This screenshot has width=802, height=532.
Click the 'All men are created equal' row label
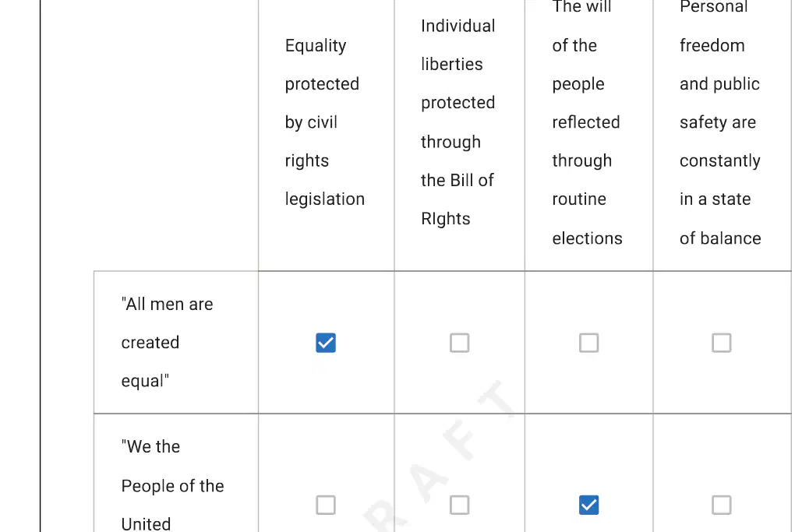(168, 343)
